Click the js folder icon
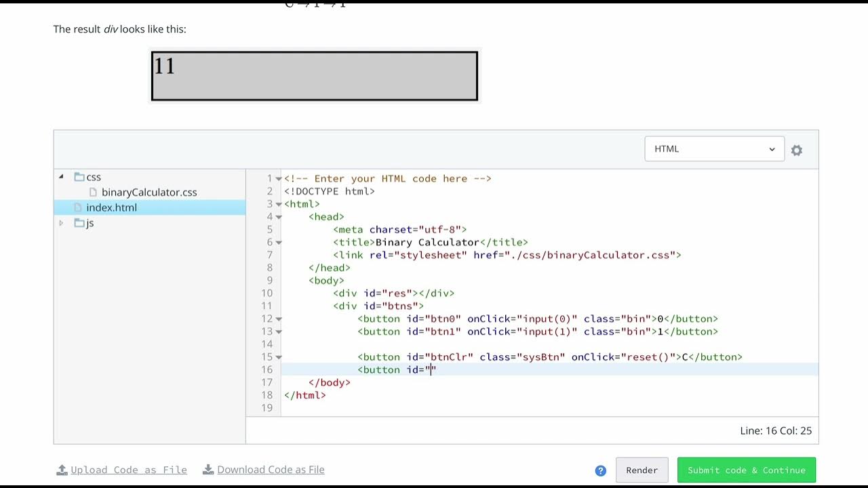This screenshot has width=868, height=488. click(x=79, y=223)
